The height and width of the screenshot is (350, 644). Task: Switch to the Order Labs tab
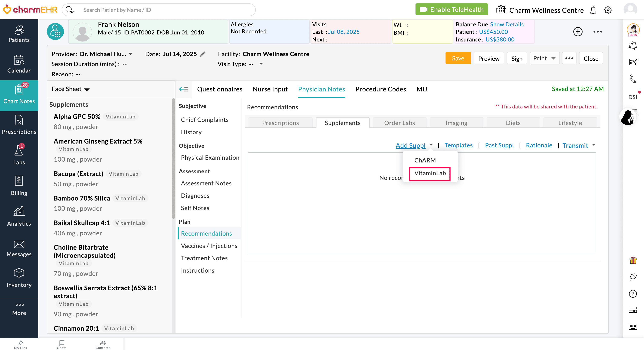point(399,123)
